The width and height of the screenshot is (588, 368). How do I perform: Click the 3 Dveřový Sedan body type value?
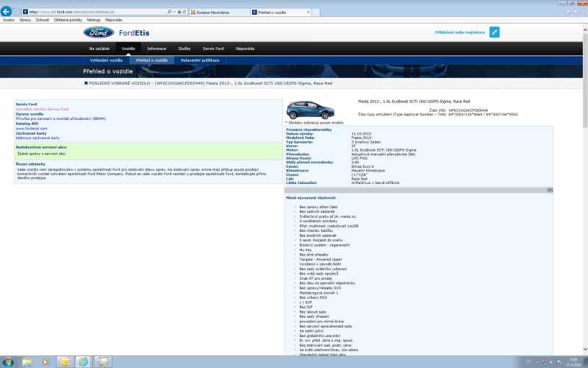[366, 142]
